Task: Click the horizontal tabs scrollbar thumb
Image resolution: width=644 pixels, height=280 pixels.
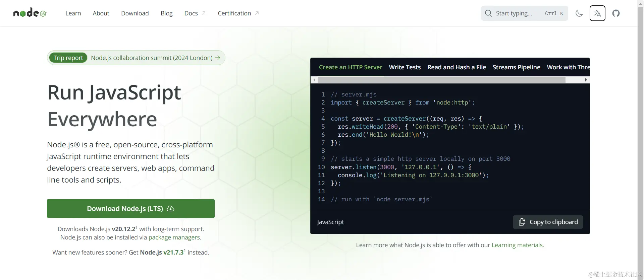Action: pyautogui.click(x=441, y=80)
